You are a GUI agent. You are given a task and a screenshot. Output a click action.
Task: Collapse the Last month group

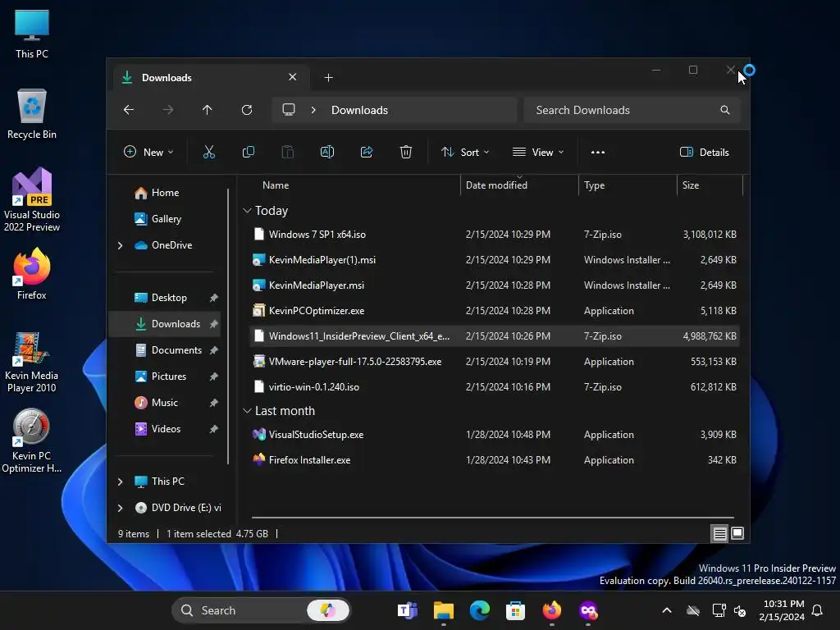point(247,411)
